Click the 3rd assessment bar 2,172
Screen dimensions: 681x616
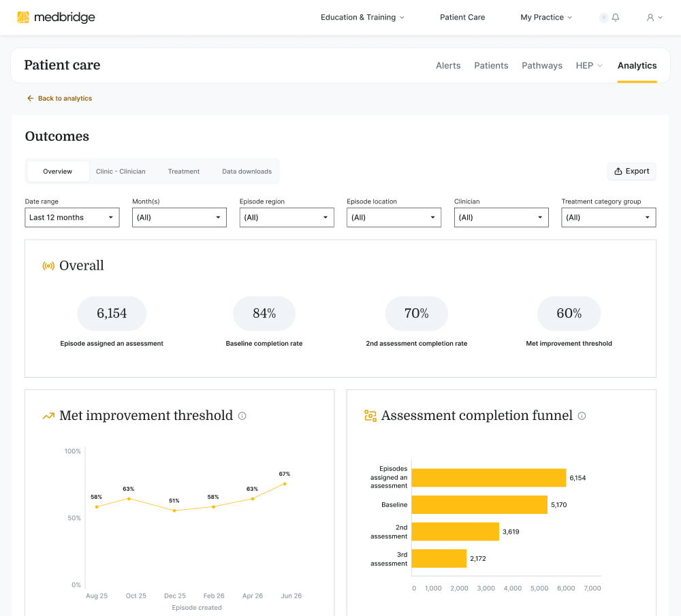(x=439, y=559)
